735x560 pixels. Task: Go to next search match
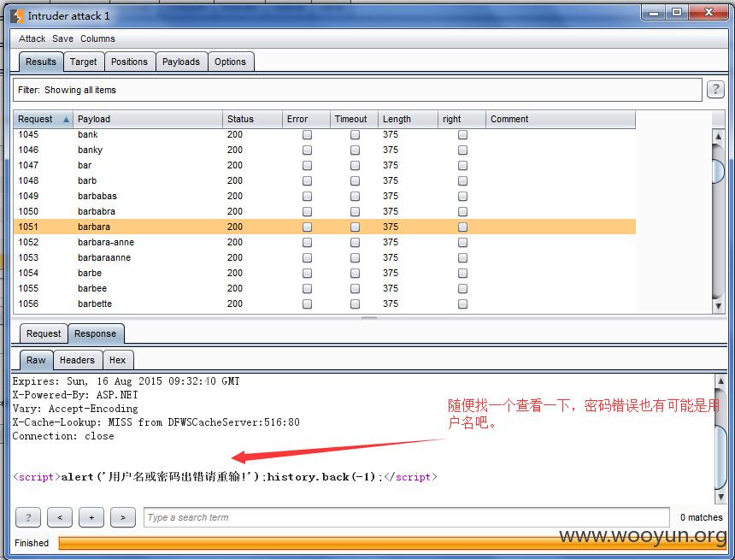click(x=123, y=517)
